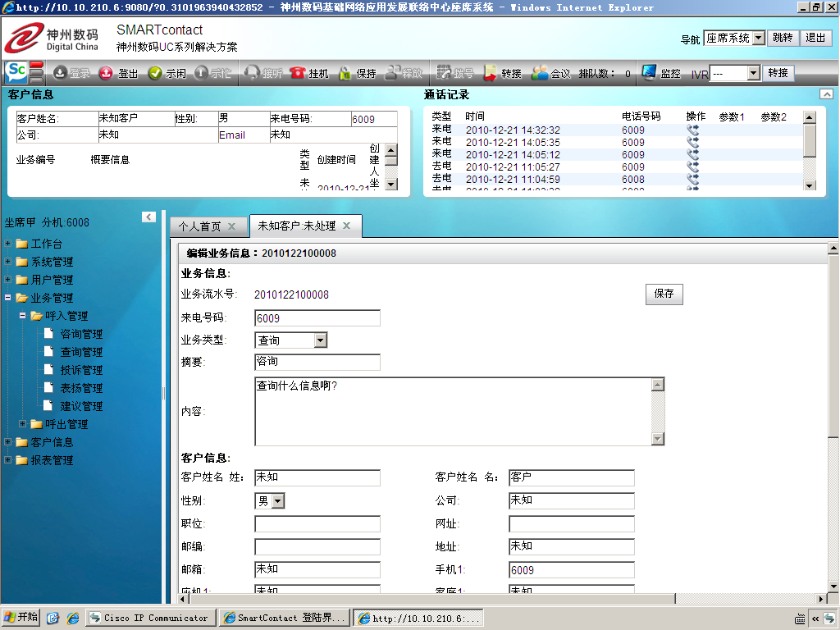
Task: Click call-back icon for 14:32:32 record
Action: point(692,130)
